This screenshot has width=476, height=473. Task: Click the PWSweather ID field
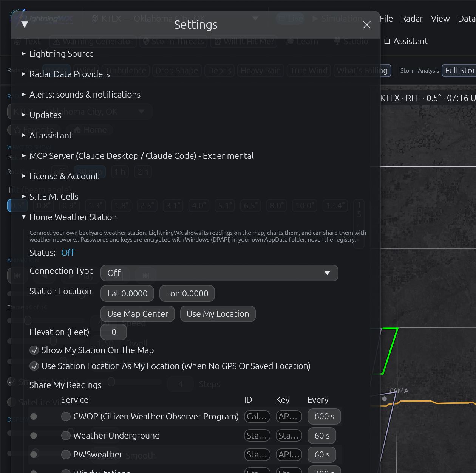click(x=257, y=454)
